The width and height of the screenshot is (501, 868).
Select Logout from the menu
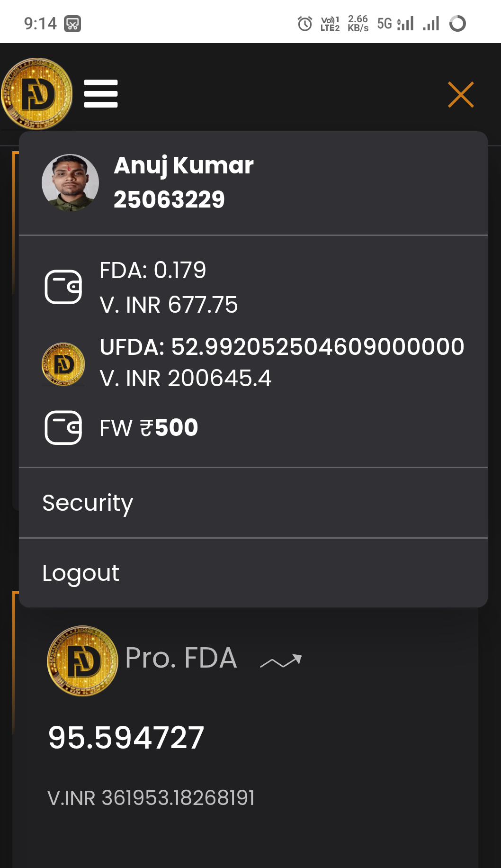click(x=81, y=573)
